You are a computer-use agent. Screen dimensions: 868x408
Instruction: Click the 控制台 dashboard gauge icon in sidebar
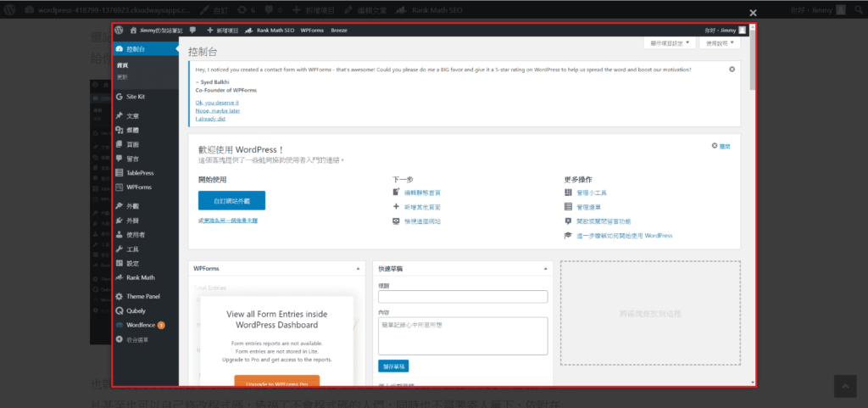(120, 49)
